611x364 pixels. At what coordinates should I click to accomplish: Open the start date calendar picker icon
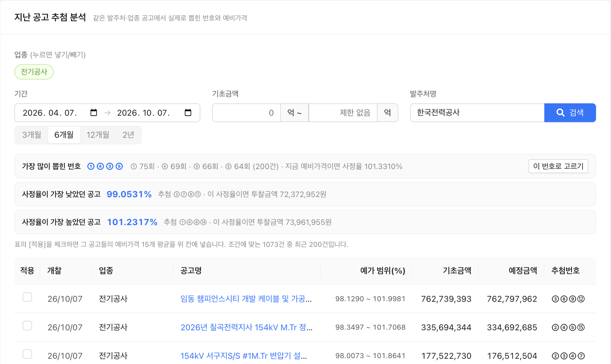pos(94,113)
